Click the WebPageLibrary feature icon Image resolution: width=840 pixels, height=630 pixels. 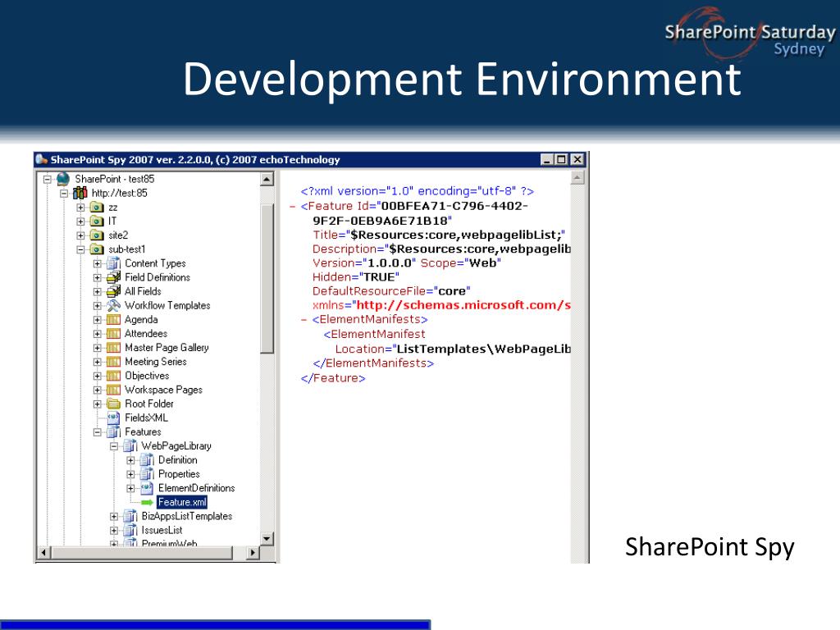[130, 445]
